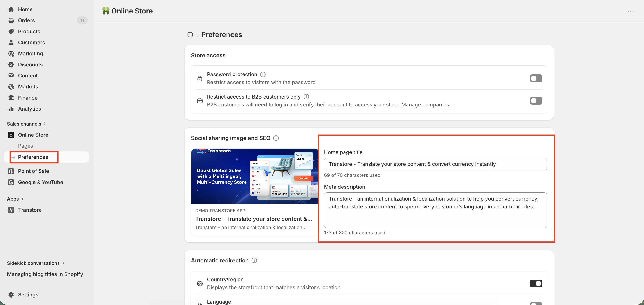Expand the Sales channels section
The height and width of the screenshot is (305, 644).
[x=27, y=124]
